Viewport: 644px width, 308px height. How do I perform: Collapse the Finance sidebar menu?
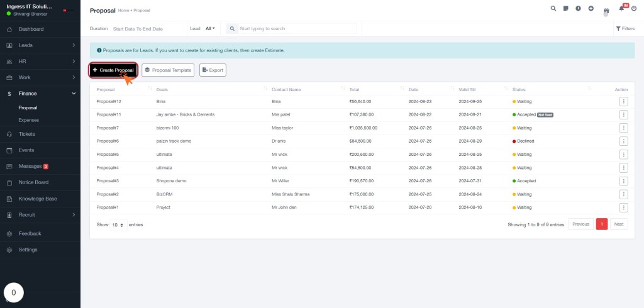[x=40, y=94]
